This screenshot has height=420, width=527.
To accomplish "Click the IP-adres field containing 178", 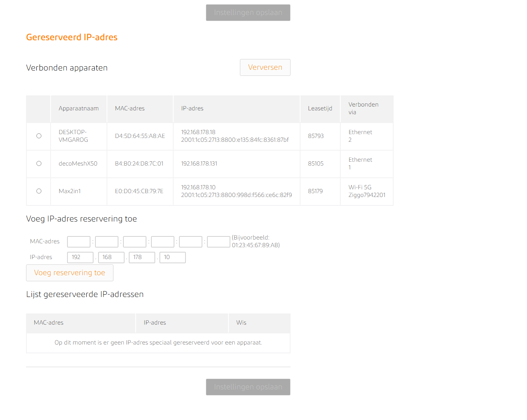I will (x=142, y=258).
